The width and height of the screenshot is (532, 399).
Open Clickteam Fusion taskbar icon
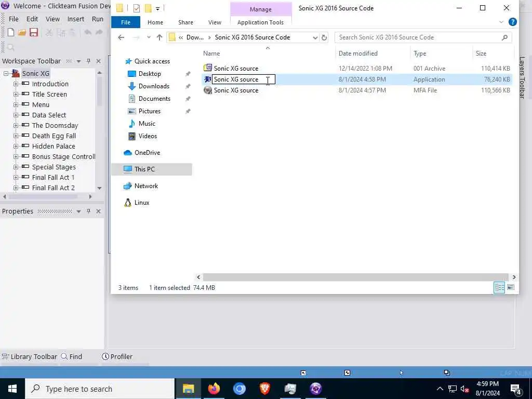click(x=315, y=389)
